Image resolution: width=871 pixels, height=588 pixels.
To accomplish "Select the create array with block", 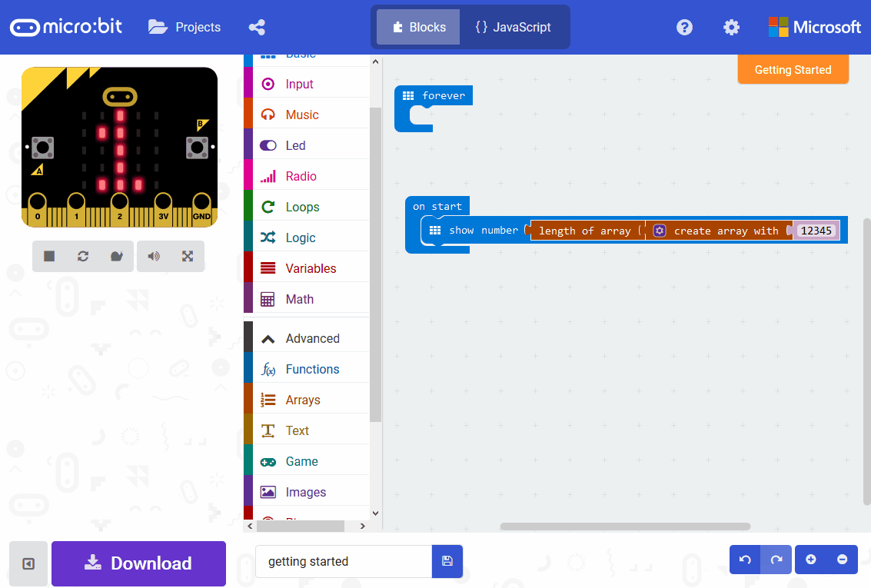I will [726, 231].
